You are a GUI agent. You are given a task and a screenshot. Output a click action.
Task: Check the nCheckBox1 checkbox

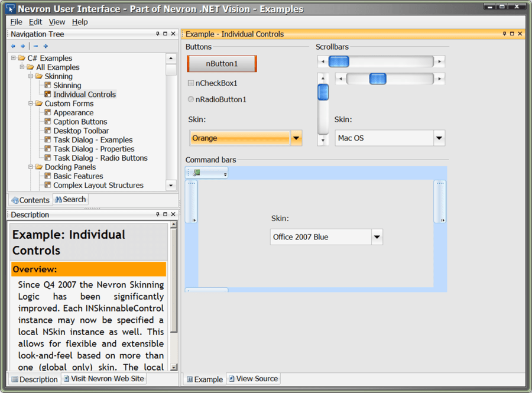(x=191, y=83)
